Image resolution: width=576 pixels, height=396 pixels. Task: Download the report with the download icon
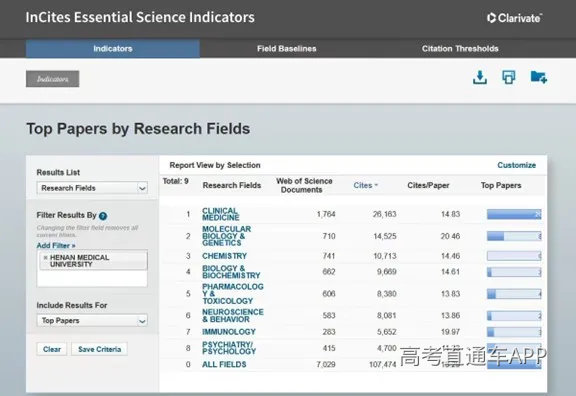pos(480,78)
